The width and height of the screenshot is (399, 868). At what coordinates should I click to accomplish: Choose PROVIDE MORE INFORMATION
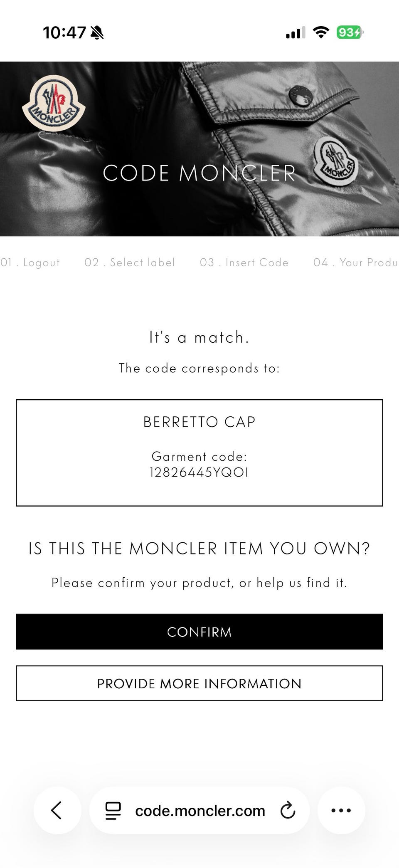point(199,684)
